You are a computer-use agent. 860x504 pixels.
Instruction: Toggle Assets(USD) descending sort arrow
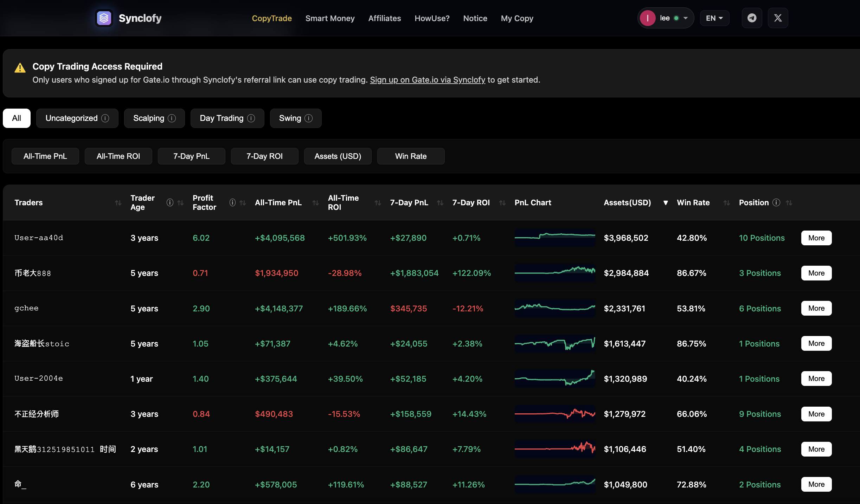tap(665, 203)
